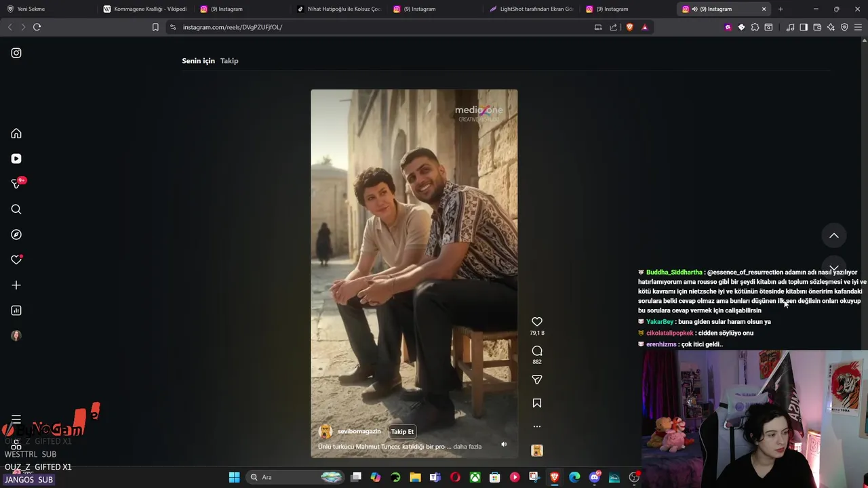Open Brave VPN shield icon

tap(844, 27)
